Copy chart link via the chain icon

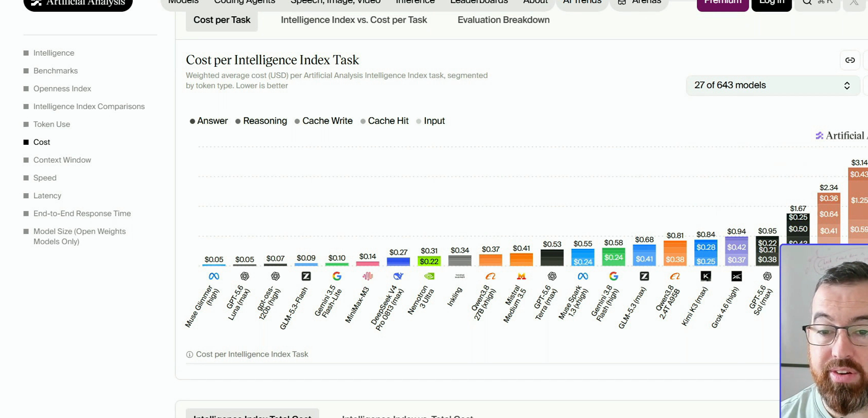click(850, 60)
